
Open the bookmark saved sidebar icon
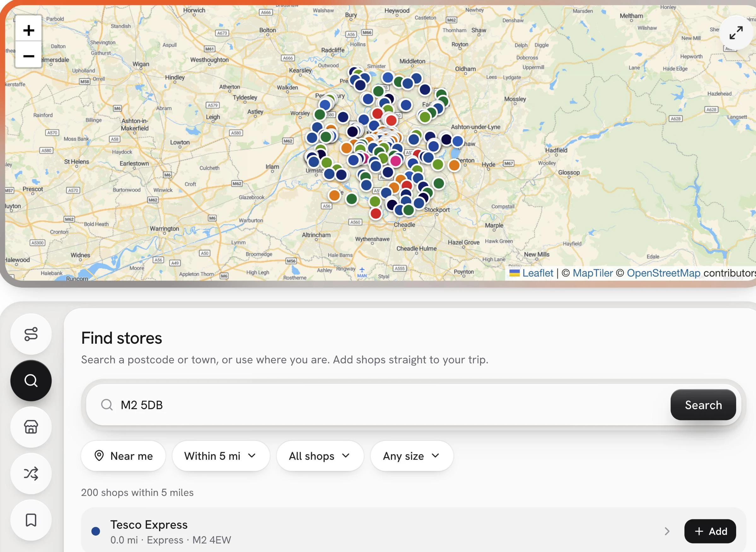pyautogui.click(x=31, y=520)
